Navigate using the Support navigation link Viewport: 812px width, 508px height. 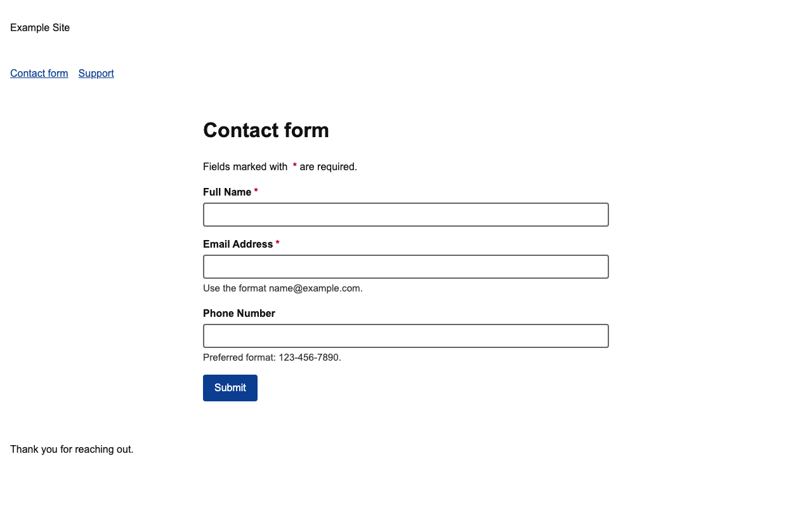tap(96, 72)
